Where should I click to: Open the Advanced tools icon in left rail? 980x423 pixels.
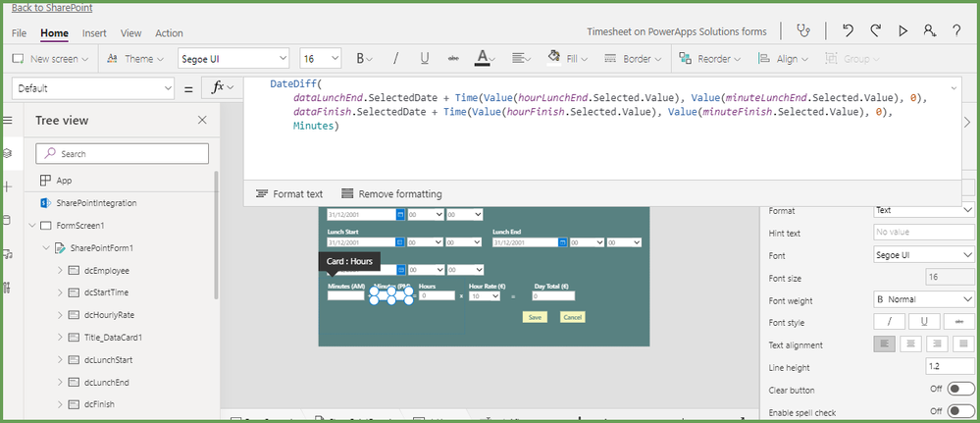[8, 288]
